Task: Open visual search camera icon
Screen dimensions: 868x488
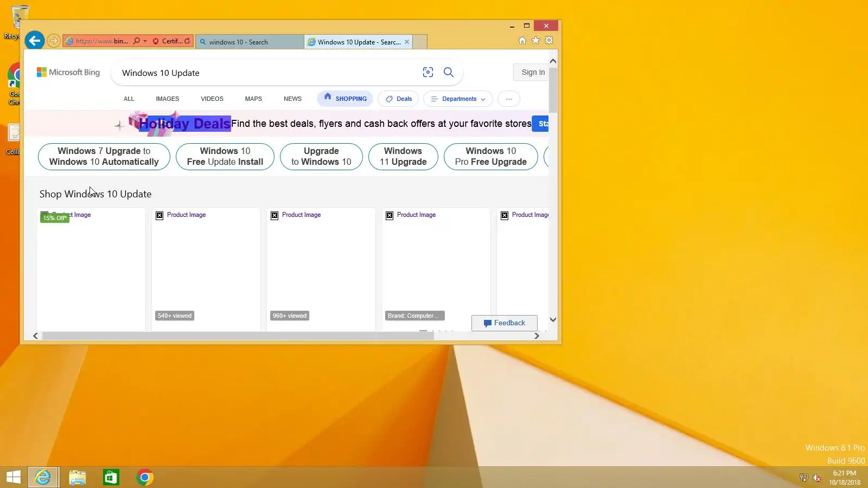Action: tap(428, 72)
